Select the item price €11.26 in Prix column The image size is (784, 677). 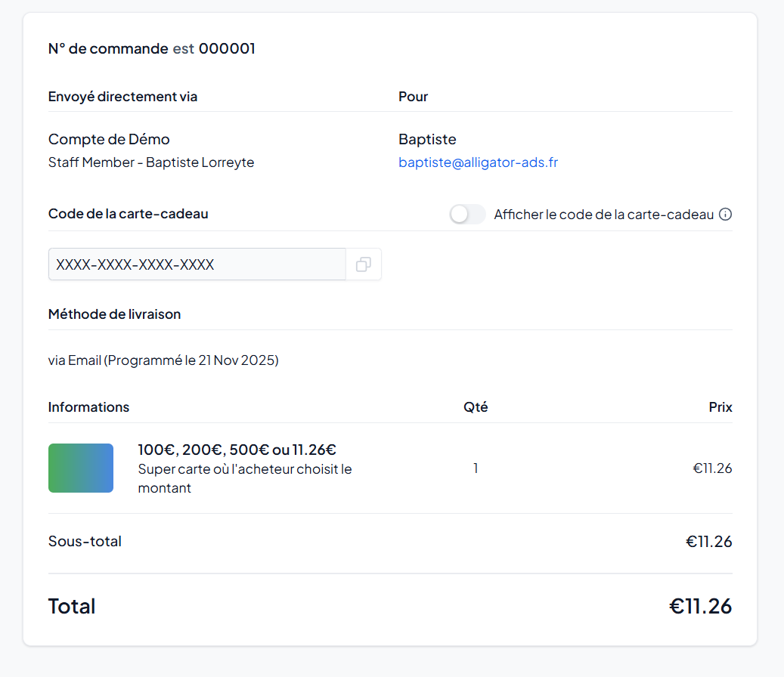pyautogui.click(x=712, y=468)
